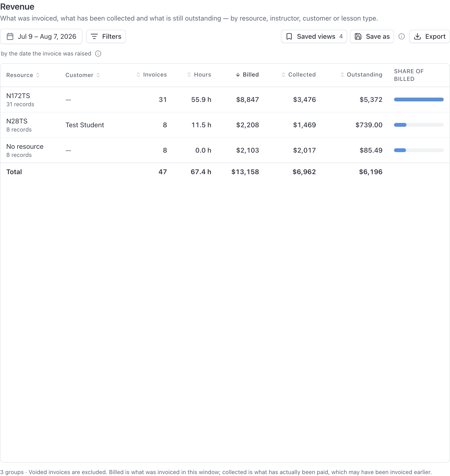Sort by Collected column
Viewport: 450px width, 476px height.
point(298,75)
